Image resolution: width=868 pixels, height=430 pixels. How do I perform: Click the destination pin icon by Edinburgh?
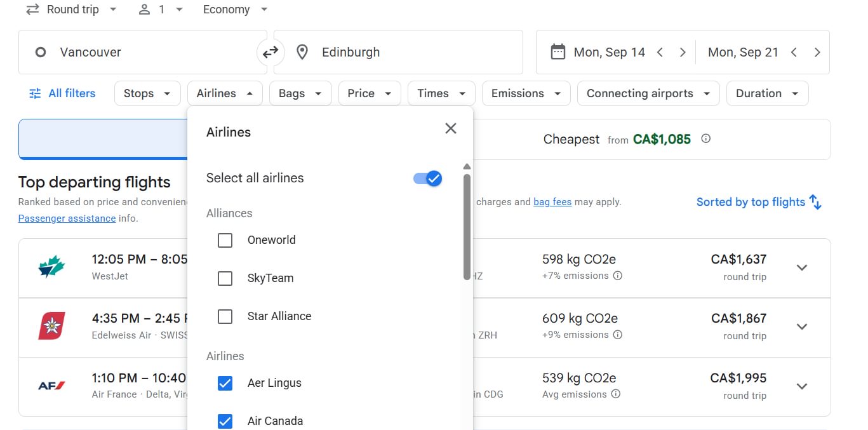click(x=302, y=52)
